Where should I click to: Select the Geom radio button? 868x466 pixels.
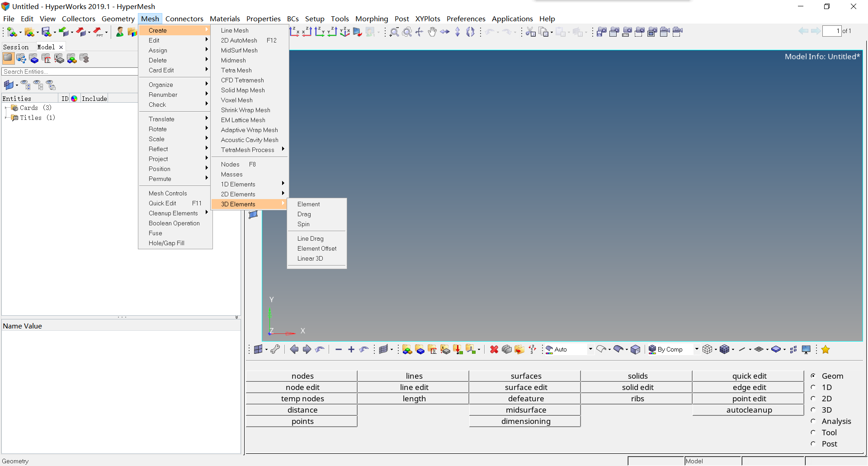click(x=813, y=376)
